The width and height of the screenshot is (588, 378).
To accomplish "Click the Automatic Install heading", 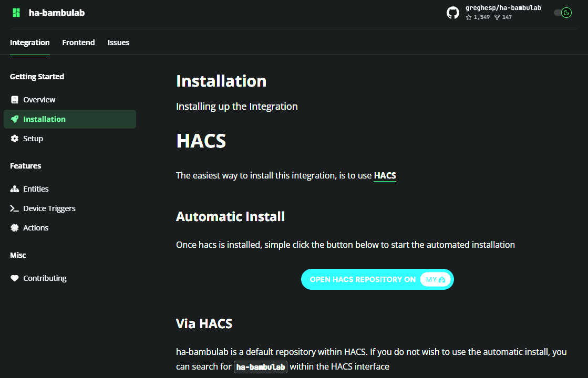I will click(x=230, y=216).
